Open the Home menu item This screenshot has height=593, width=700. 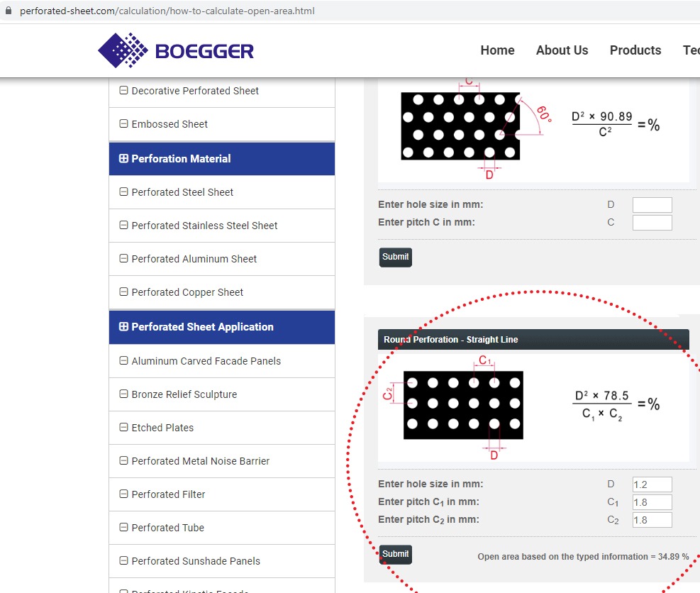(497, 50)
